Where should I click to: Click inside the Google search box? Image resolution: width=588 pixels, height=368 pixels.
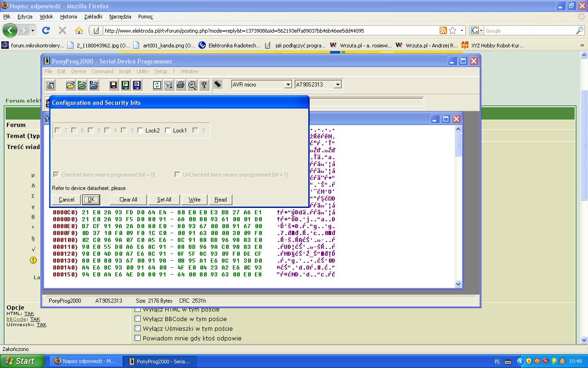click(530, 31)
